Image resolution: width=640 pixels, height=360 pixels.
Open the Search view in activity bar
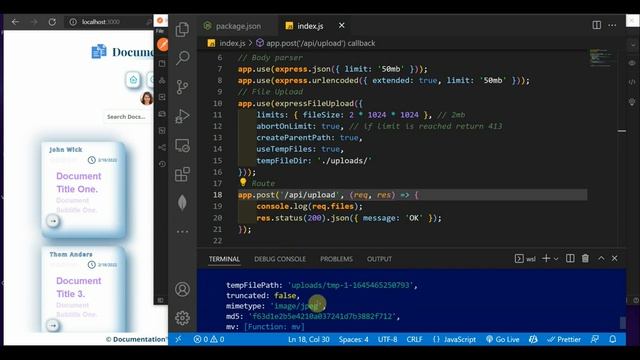coord(182,58)
